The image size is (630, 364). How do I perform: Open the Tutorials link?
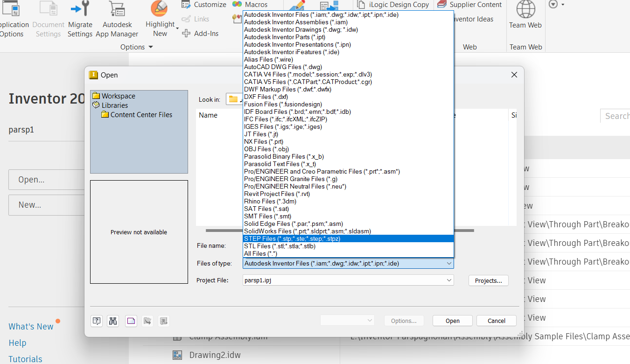(25, 359)
